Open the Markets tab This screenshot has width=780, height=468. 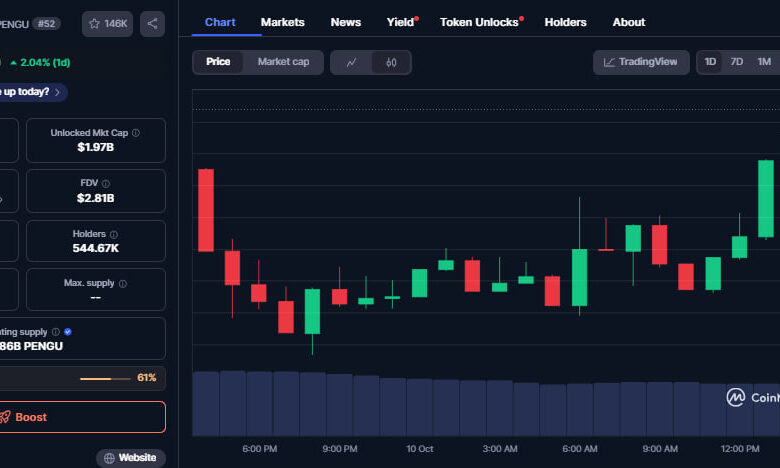tap(282, 22)
